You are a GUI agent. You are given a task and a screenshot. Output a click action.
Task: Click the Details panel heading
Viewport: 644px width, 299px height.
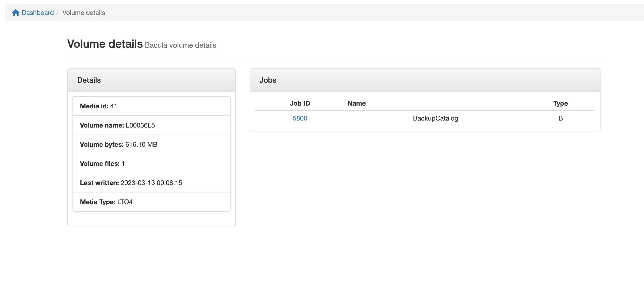[x=89, y=80]
